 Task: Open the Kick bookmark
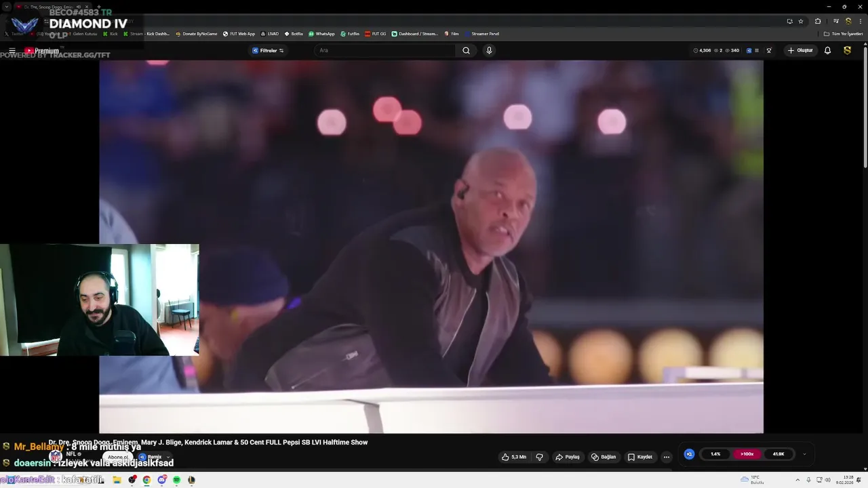(110, 34)
